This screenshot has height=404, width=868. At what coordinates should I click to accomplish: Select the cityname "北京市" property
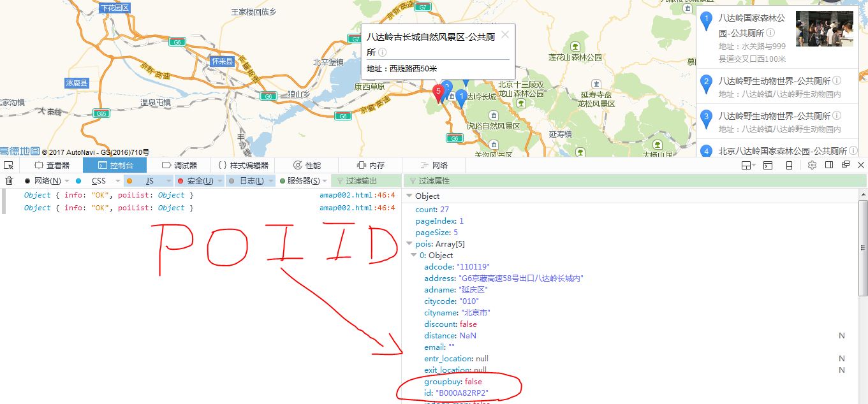[x=457, y=313]
